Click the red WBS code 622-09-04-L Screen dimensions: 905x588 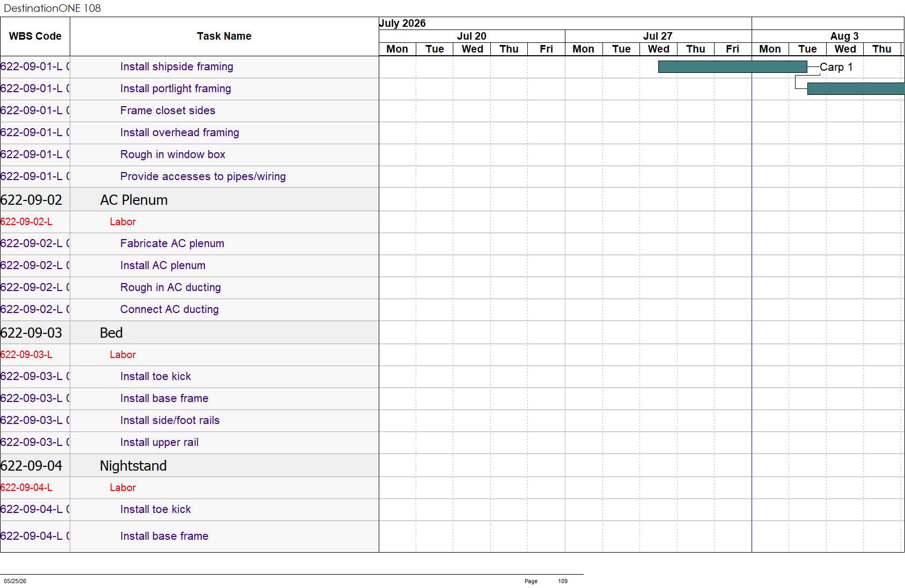coord(26,487)
